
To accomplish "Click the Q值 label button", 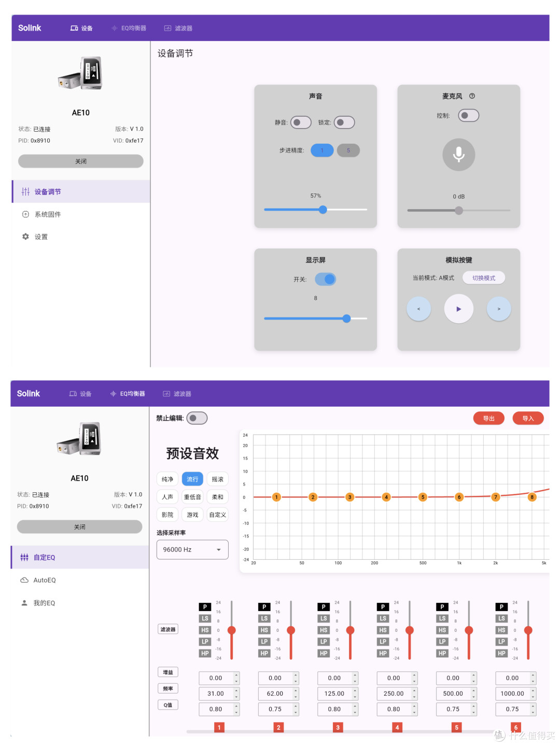I will [x=168, y=705].
